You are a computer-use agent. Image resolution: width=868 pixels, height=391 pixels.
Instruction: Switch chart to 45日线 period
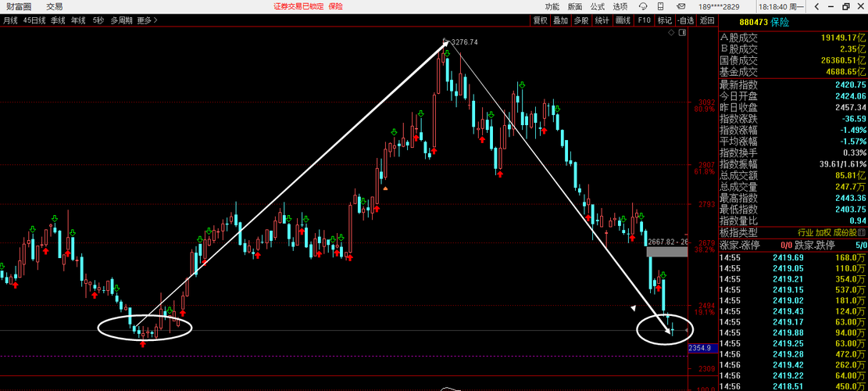[x=34, y=20]
